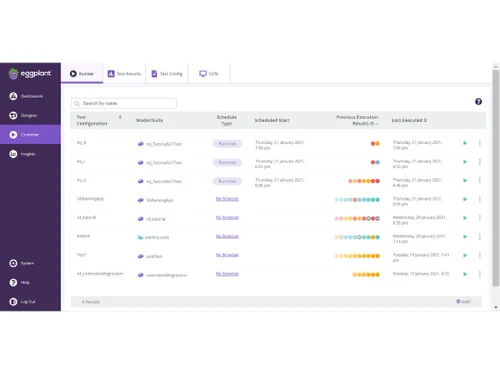Run the test scheduled for 7:00 pm
Viewport: 500px width, 375px height.
click(465, 143)
